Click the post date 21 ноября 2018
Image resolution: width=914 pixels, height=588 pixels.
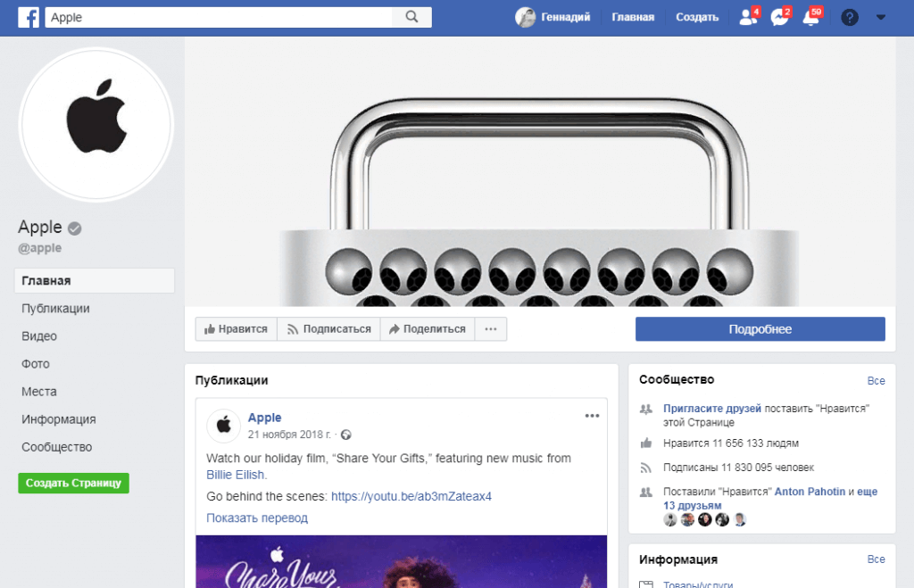tap(289, 435)
